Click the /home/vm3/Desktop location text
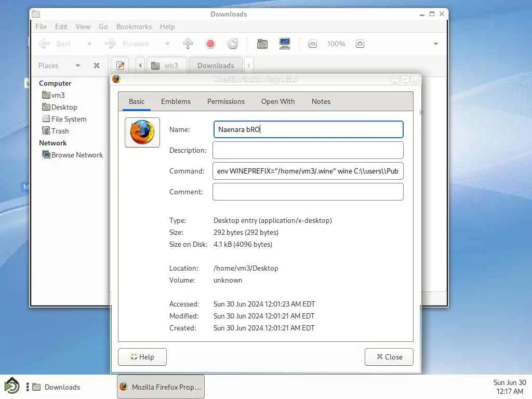Image resolution: width=532 pixels, height=399 pixels. point(246,268)
